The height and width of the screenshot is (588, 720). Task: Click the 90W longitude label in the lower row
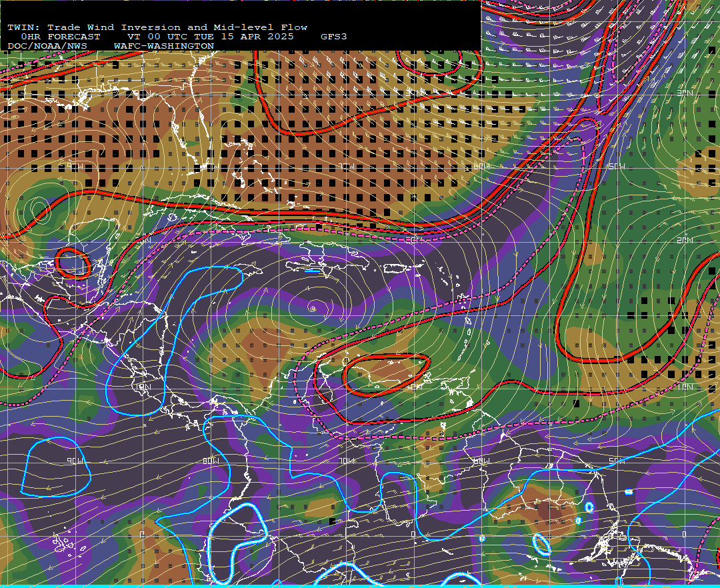[75, 461]
